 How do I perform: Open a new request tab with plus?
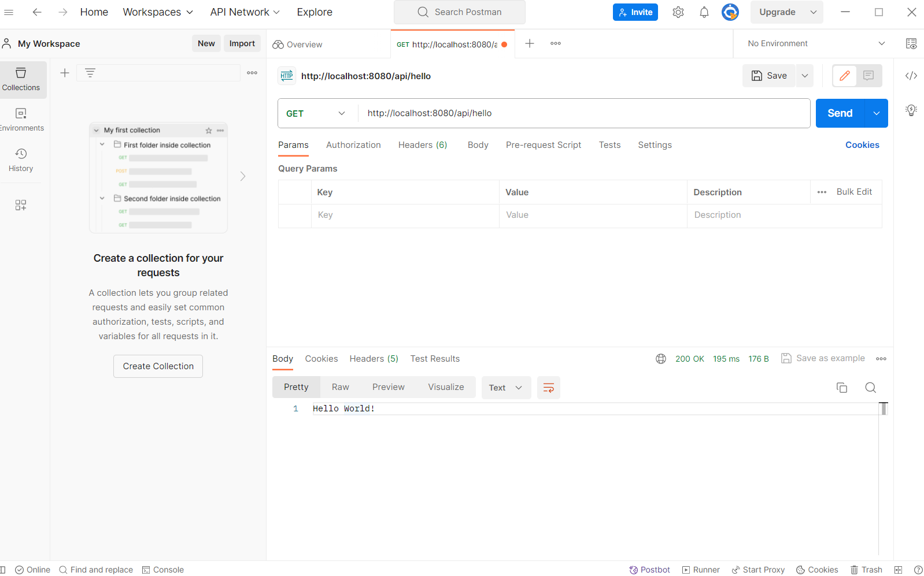pyautogui.click(x=530, y=43)
